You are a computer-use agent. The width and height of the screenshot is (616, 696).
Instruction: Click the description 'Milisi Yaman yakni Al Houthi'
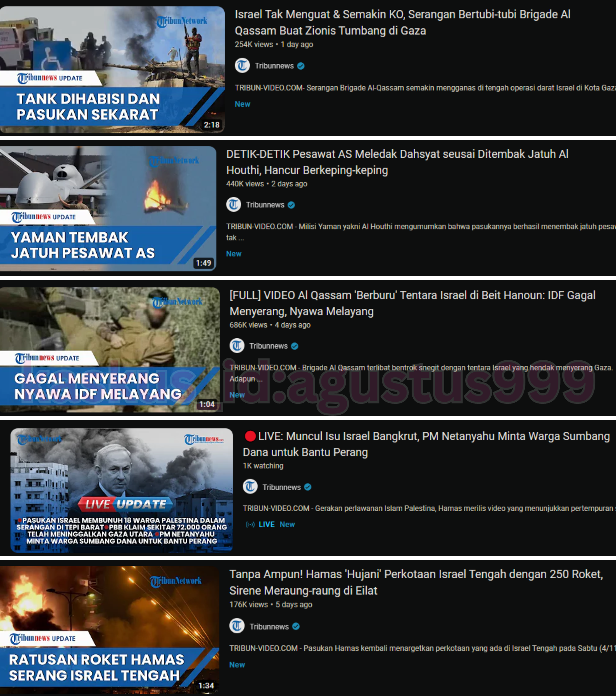421,232
